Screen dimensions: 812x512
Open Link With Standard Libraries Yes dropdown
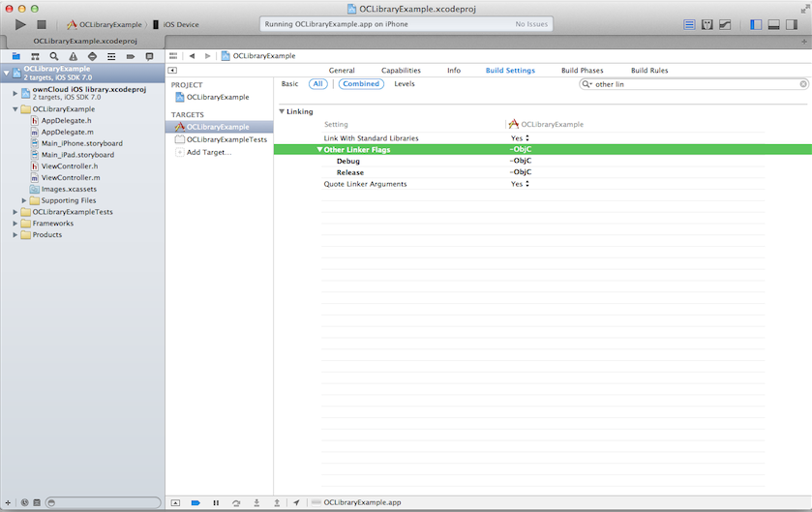pyautogui.click(x=520, y=138)
